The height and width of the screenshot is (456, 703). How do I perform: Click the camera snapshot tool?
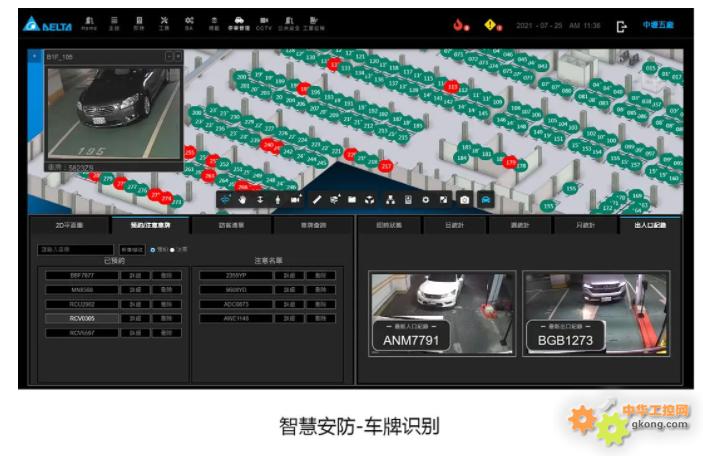(x=464, y=199)
